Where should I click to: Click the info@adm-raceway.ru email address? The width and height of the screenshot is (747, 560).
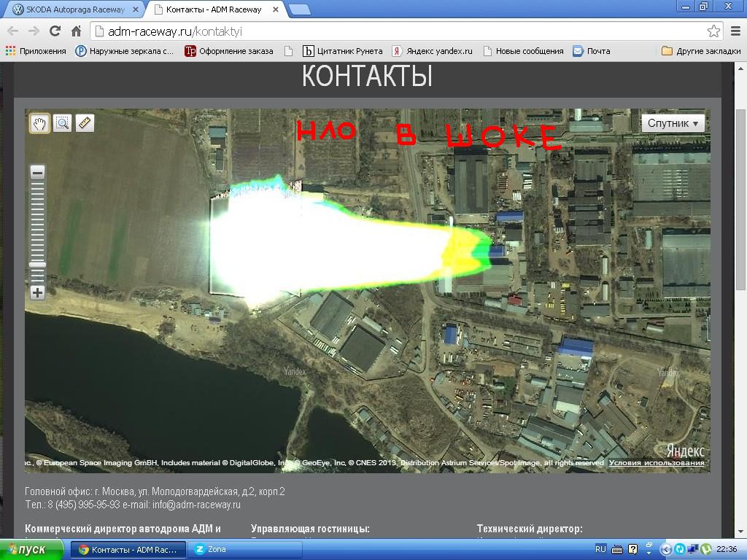[x=196, y=505]
